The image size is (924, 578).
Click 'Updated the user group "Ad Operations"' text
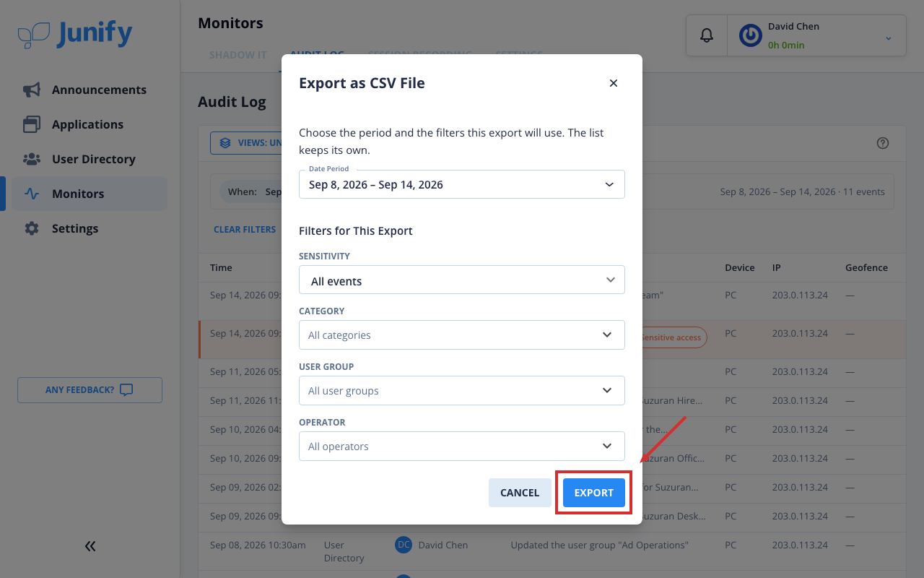(x=600, y=545)
